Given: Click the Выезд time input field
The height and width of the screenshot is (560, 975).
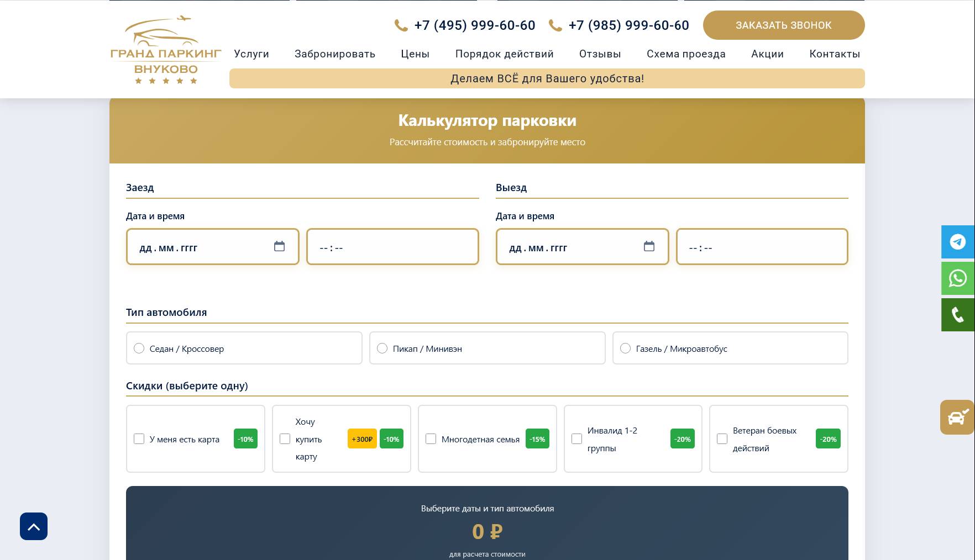Looking at the screenshot, I should click(762, 247).
